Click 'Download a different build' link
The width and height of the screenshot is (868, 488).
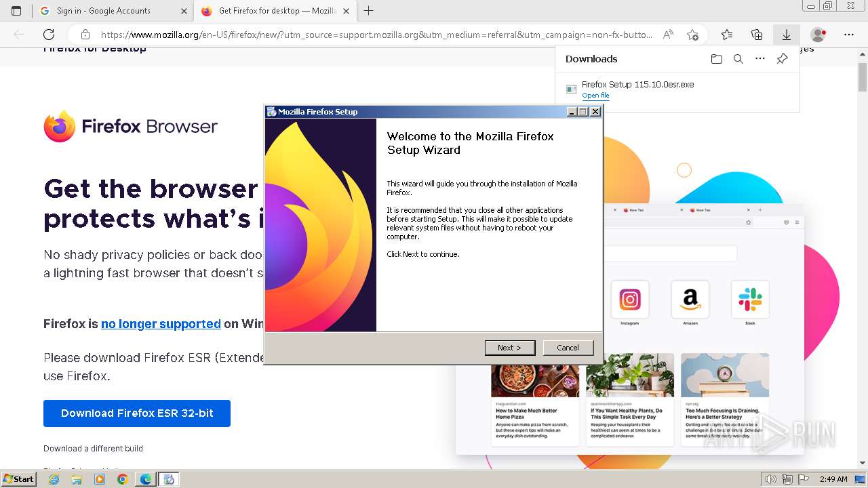pyautogui.click(x=93, y=449)
